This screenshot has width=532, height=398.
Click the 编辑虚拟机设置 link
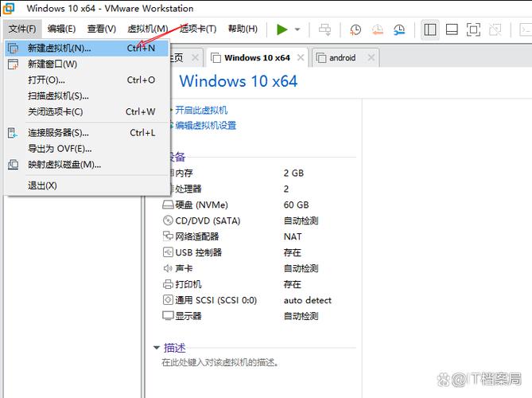pyautogui.click(x=205, y=126)
